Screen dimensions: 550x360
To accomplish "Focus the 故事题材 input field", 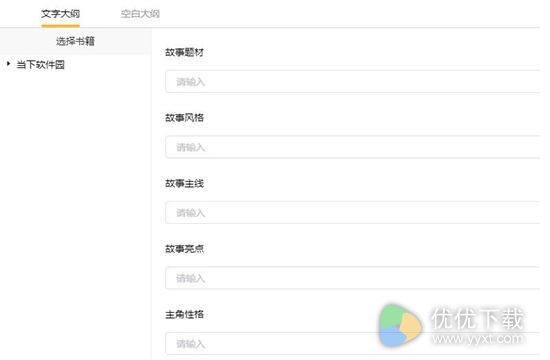I will [353, 81].
